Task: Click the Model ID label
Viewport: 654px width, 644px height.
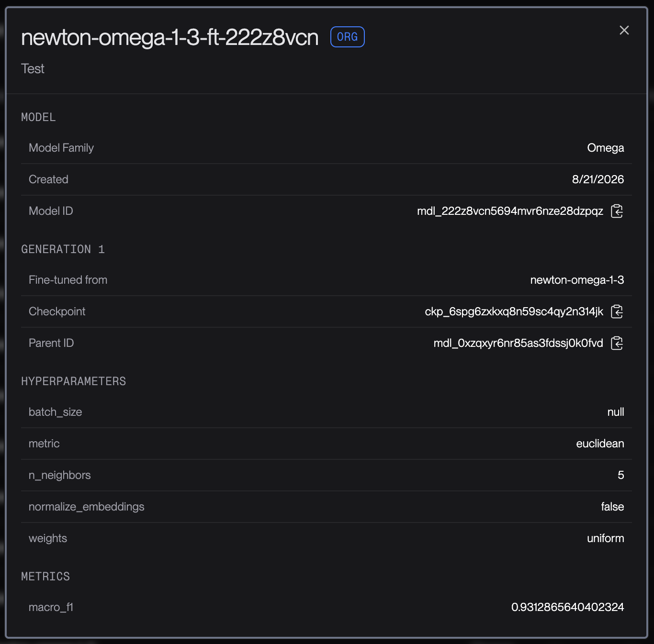Action: [x=51, y=211]
